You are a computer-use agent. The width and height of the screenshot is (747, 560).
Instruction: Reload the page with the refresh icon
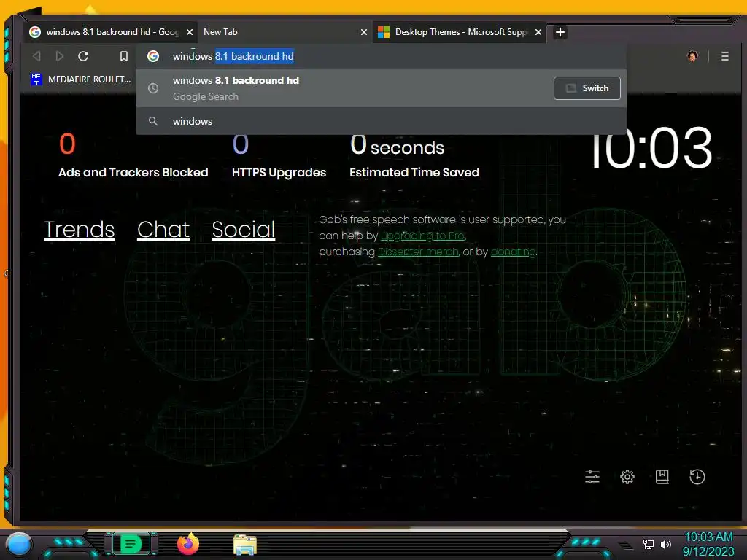coord(83,56)
